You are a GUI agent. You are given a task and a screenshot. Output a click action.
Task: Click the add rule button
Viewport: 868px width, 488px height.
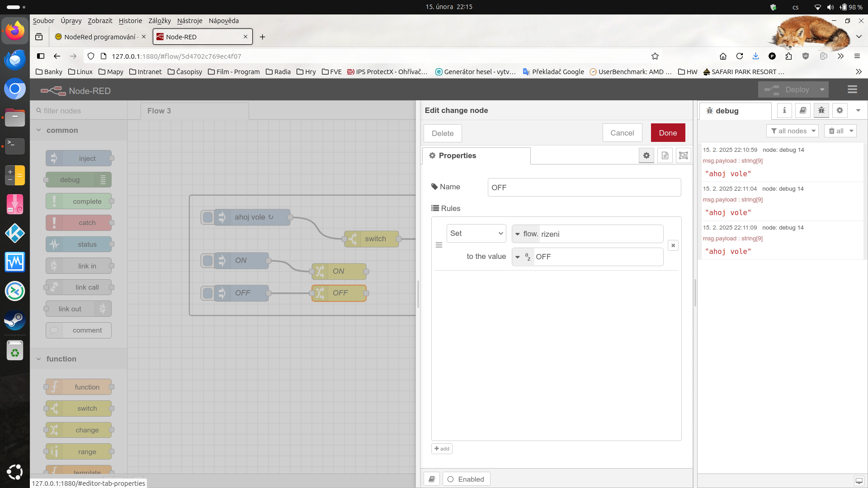(x=442, y=449)
